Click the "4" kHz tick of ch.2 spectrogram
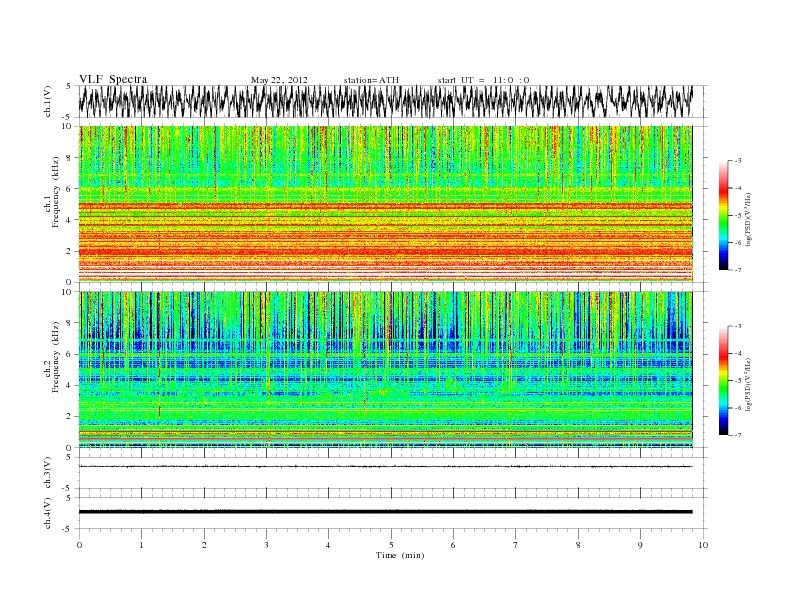 69,385
